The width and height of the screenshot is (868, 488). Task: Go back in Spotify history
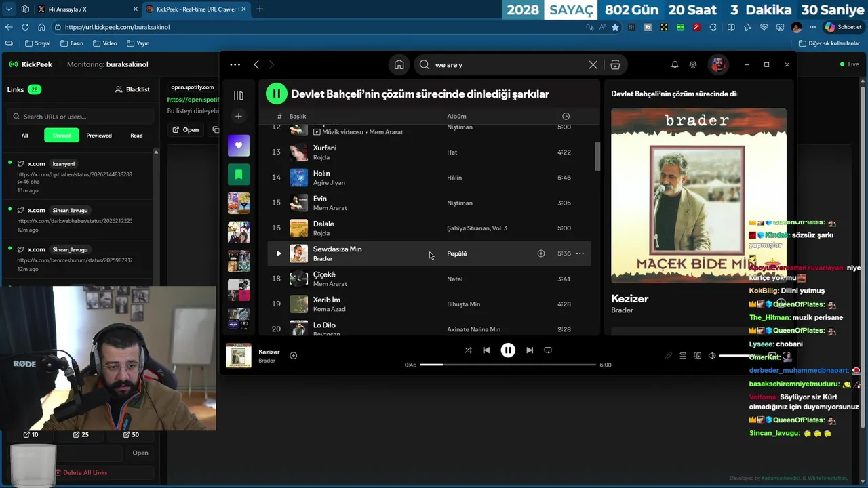256,64
